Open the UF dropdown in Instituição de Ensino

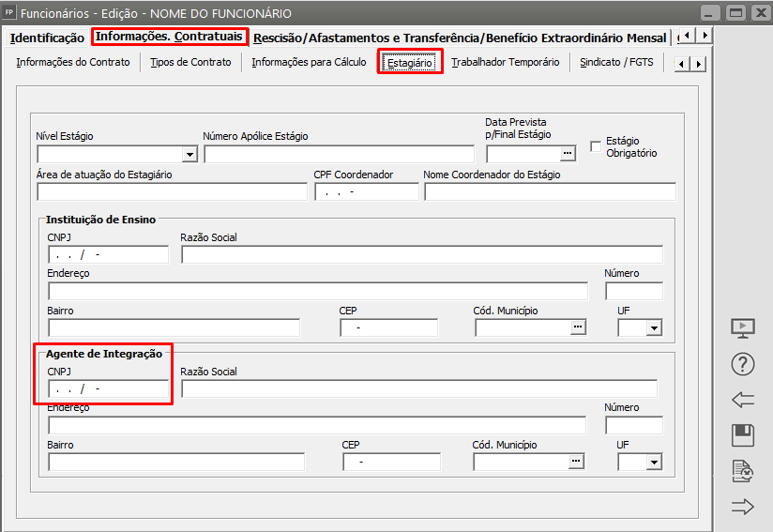point(654,328)
